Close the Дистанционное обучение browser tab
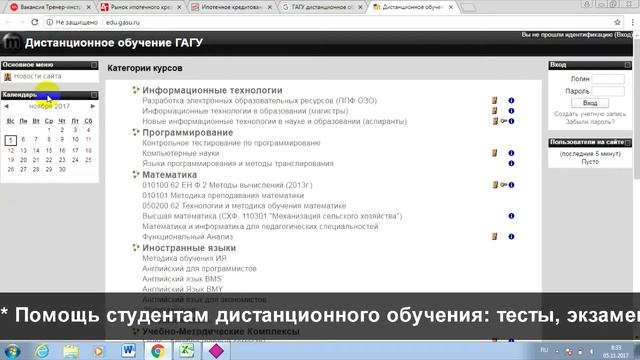Image resolution: width=640 pixels, height=360 pixels. 451,7
